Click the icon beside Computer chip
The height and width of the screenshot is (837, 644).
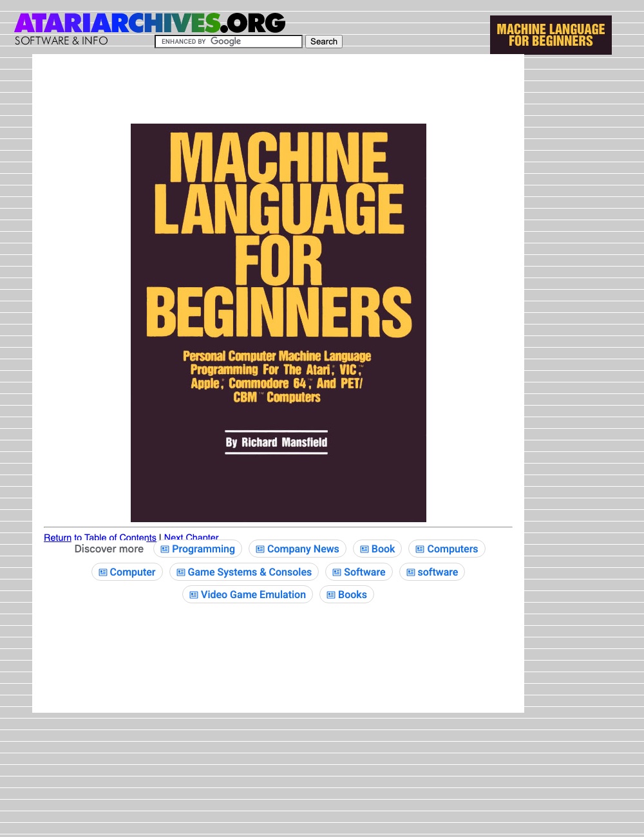pyautogui.click(x=103, y=572)
